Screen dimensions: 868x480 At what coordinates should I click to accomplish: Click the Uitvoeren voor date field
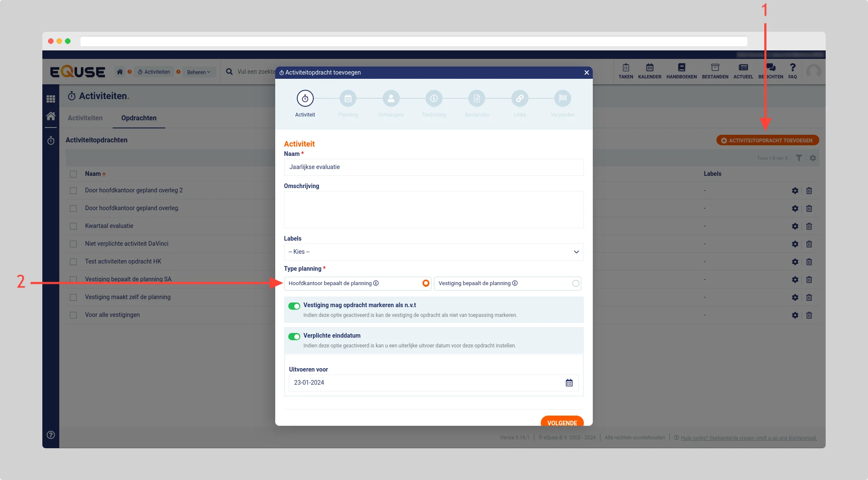[x=434, y=383]
